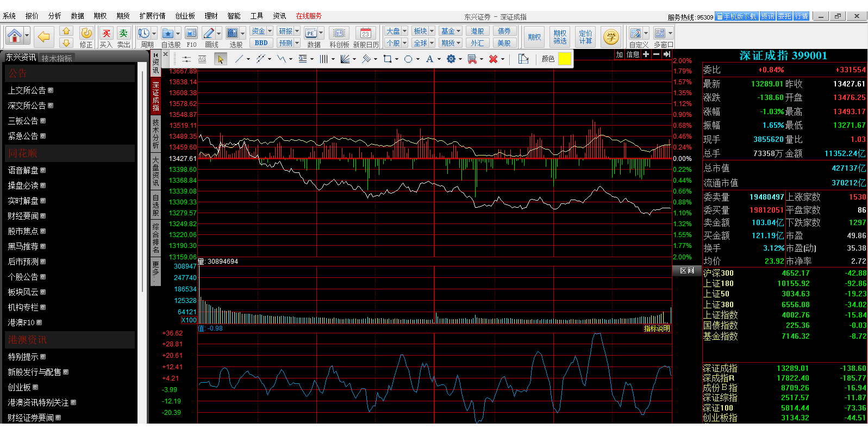Open the 上交所公告 link
868x435 pixels.
click(27, 90)
